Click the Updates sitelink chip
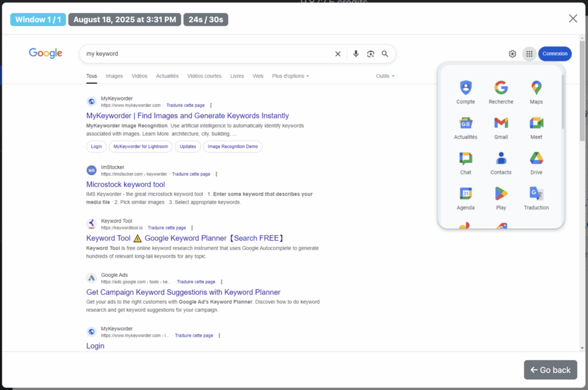 click(x=188, y=146)
